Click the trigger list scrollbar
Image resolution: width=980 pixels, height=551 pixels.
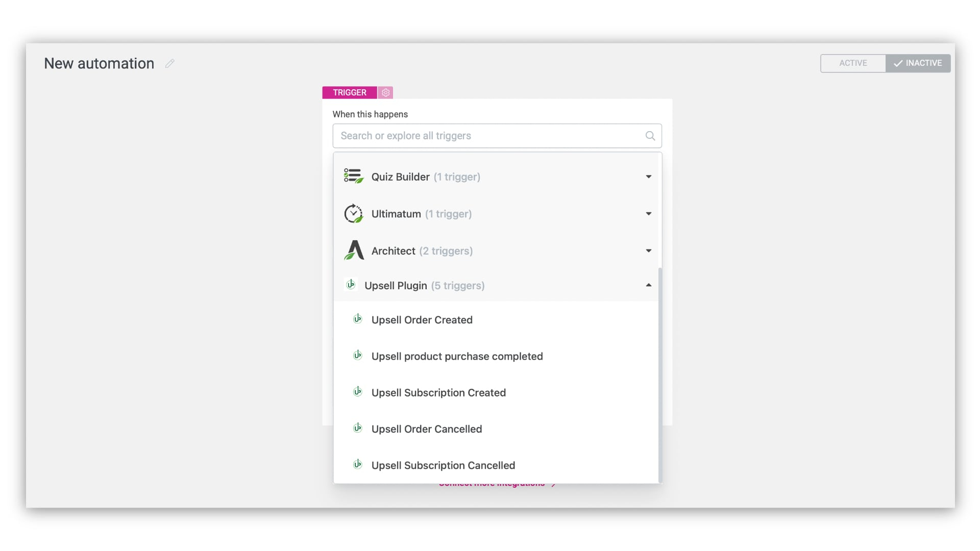click(660, 375)
